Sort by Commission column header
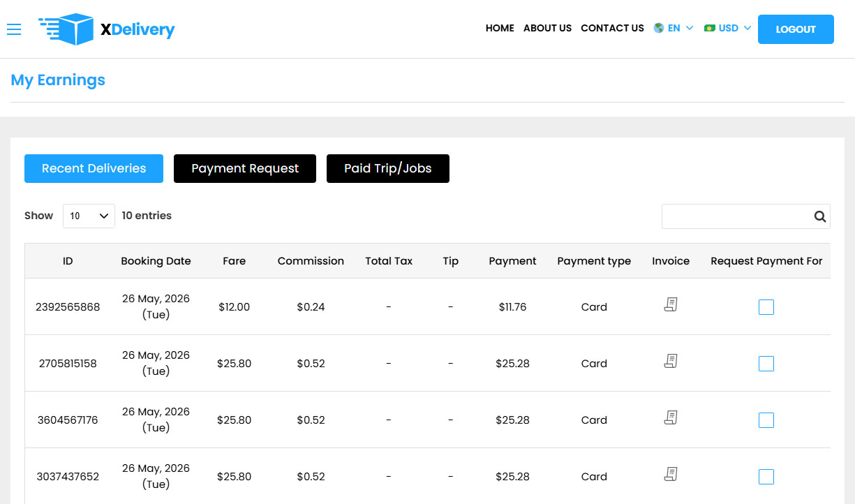The image size is (855, 504). pos(311,261)
